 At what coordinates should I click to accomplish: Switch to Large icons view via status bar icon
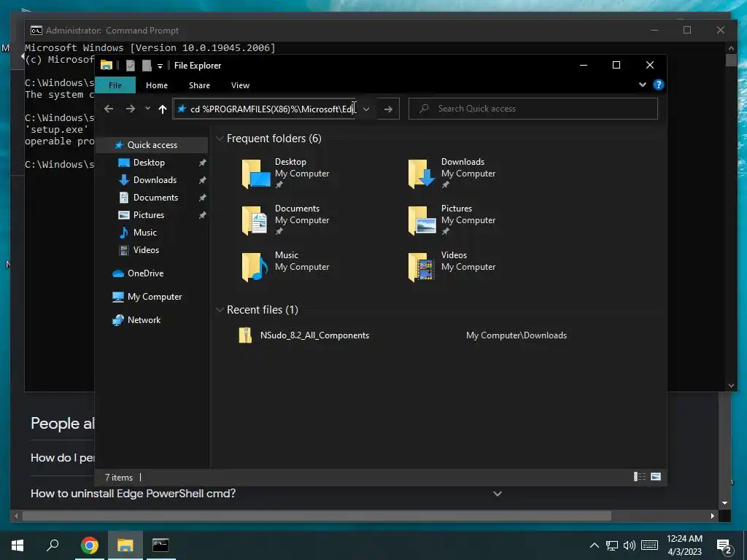(656, 477)
